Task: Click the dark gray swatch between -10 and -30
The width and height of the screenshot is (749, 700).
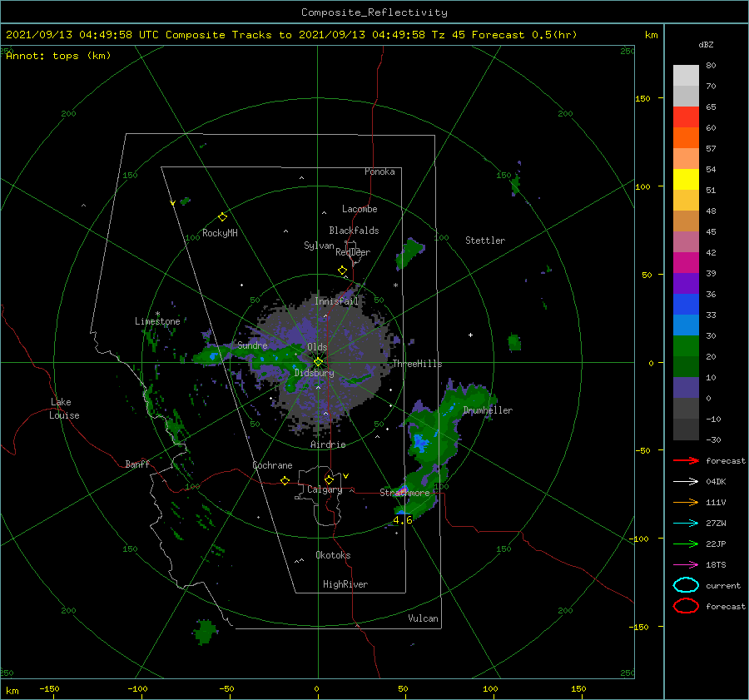Action: click(686, 429)
